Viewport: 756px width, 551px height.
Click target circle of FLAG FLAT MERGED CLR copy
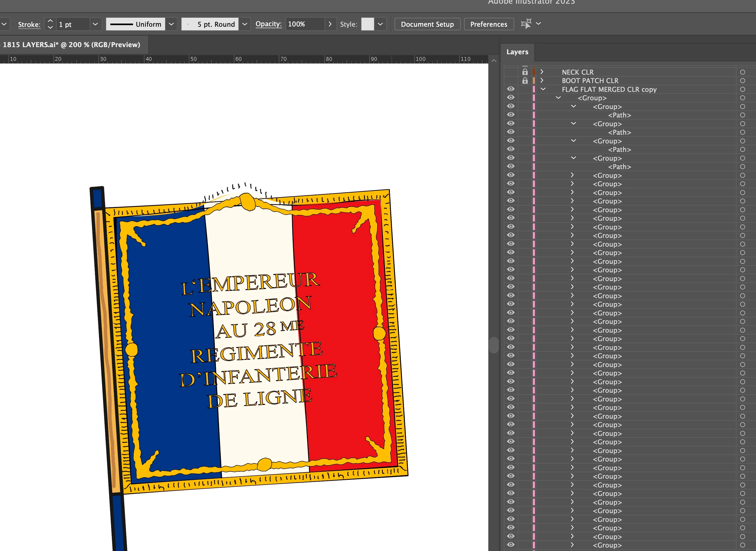point(742,89)
